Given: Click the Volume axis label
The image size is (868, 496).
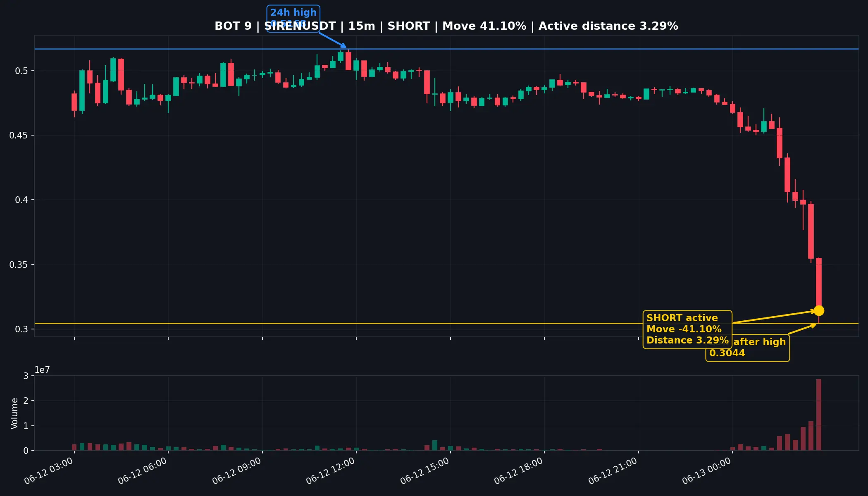Looking at the screenshot, I should coord(14,413).
